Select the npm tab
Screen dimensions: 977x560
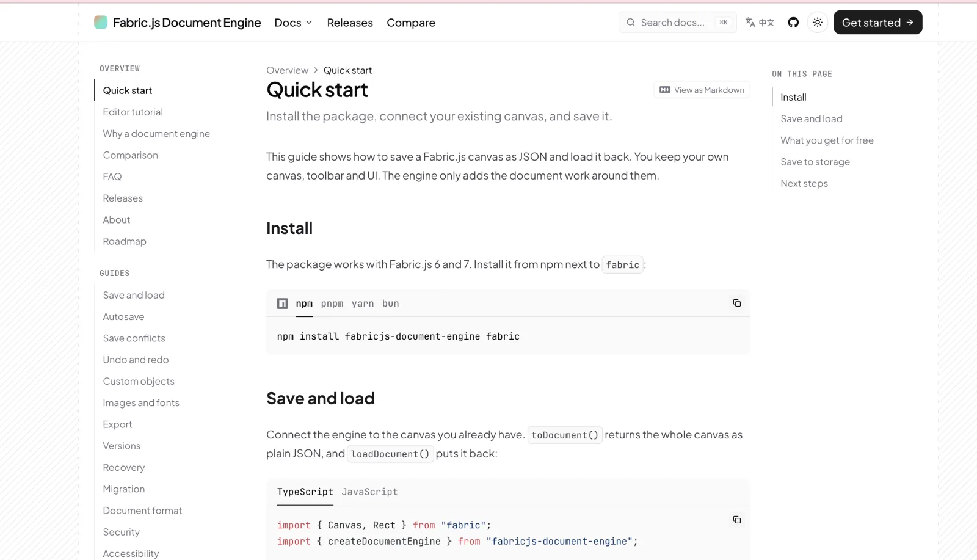pyautogui.click(x=304, y=304)
